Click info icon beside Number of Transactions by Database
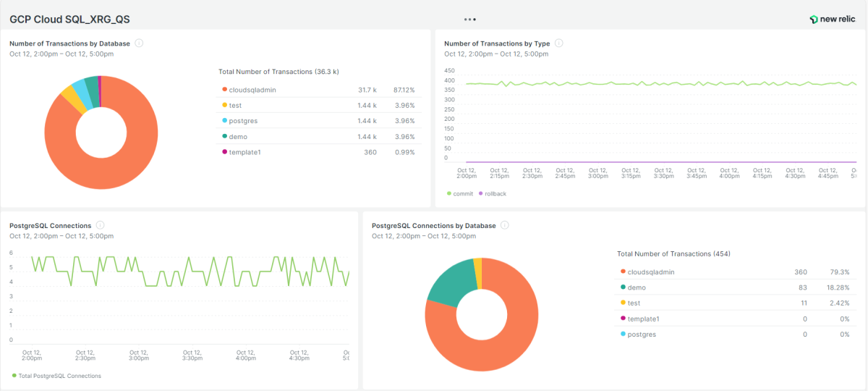Image resolution: width=868 pixels, height=391 pixels. (139, 43)
